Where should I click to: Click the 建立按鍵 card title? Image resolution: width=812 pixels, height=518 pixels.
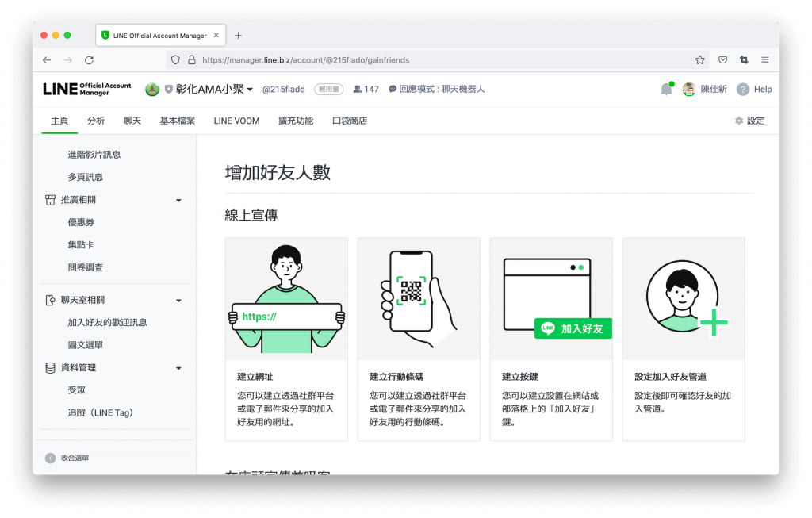[x=520, y=377]
